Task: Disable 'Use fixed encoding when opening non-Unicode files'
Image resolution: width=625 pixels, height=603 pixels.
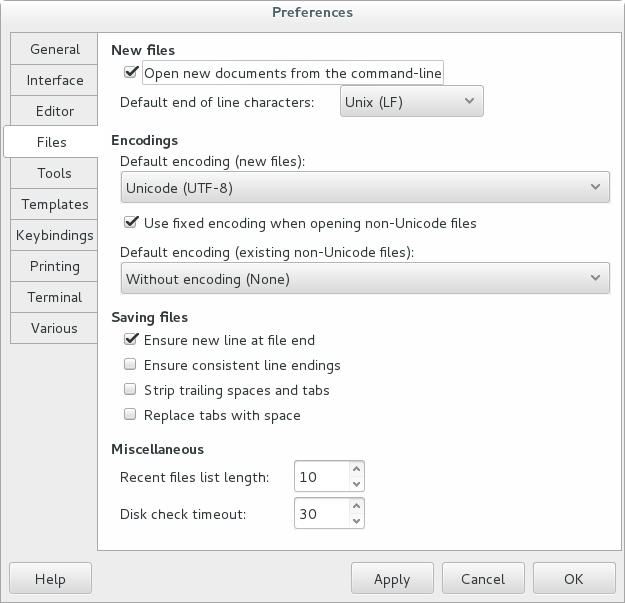Action: coord(130,223)
